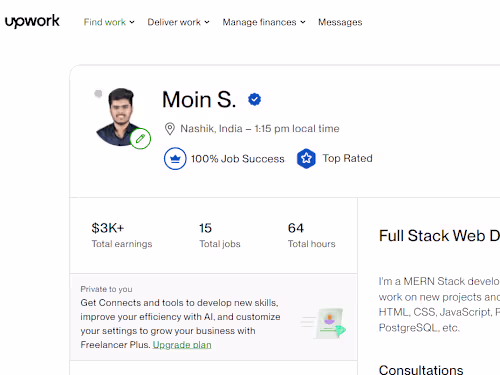The image size is (500, 375).
Task: Open the Find work menu
Action: tap(105, 22)
